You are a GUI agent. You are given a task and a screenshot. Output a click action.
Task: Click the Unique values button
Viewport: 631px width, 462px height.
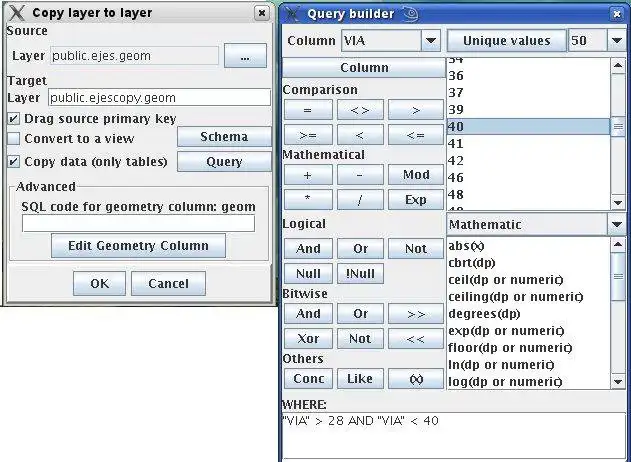[507, 41]
